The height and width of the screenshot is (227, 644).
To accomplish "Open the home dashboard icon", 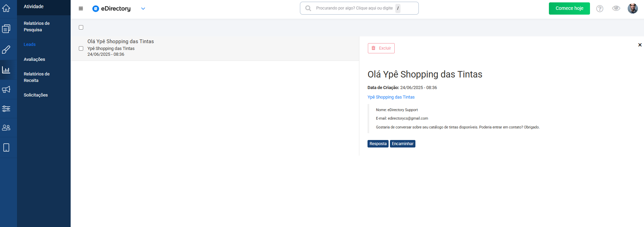I will [6, 8].
